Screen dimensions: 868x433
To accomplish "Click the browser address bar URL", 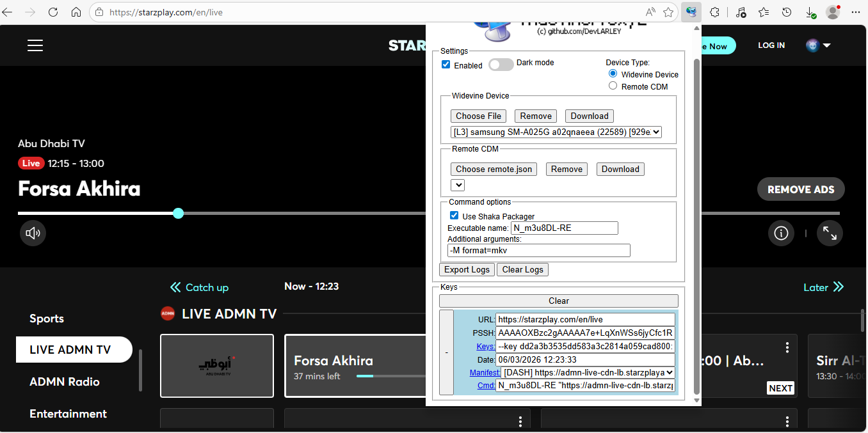I will pos(166,12).
